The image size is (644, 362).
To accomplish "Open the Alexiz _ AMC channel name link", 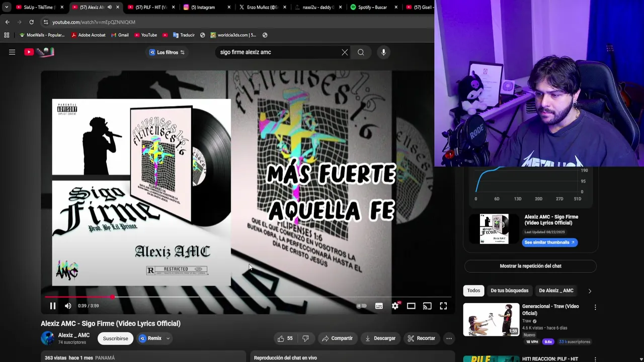I will coord(74,335).
